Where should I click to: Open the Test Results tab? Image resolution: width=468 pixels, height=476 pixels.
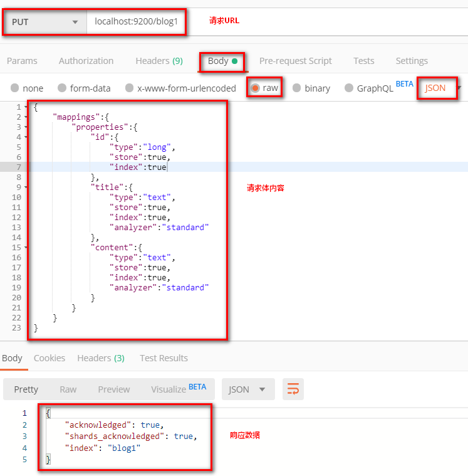[x=164, y=358]
